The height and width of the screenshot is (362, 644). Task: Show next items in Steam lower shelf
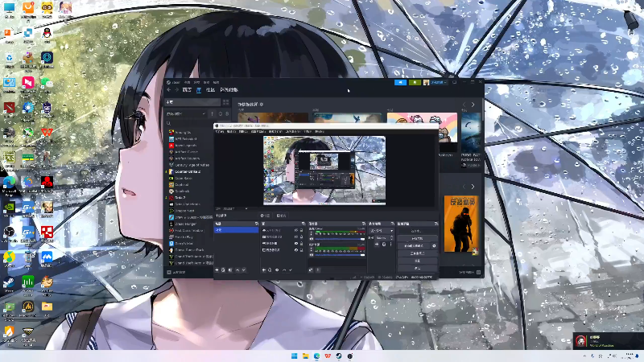(x=473, y=187)
